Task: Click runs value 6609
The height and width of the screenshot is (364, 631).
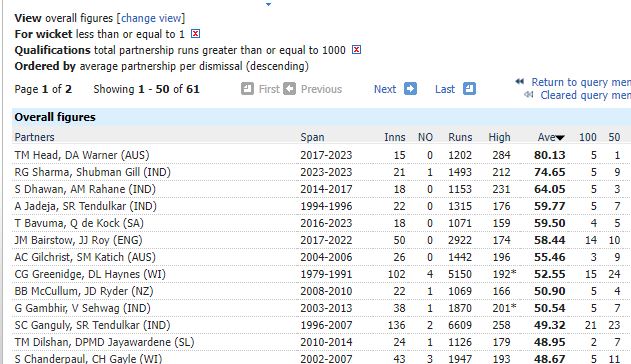Action: click(460, 325)
